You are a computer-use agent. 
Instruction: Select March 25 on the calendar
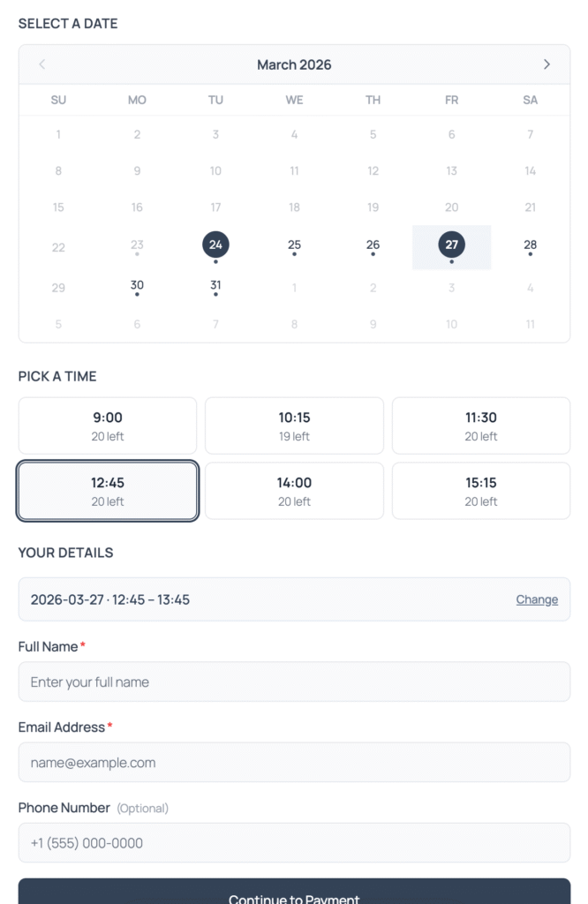click(x=294, y=245)
